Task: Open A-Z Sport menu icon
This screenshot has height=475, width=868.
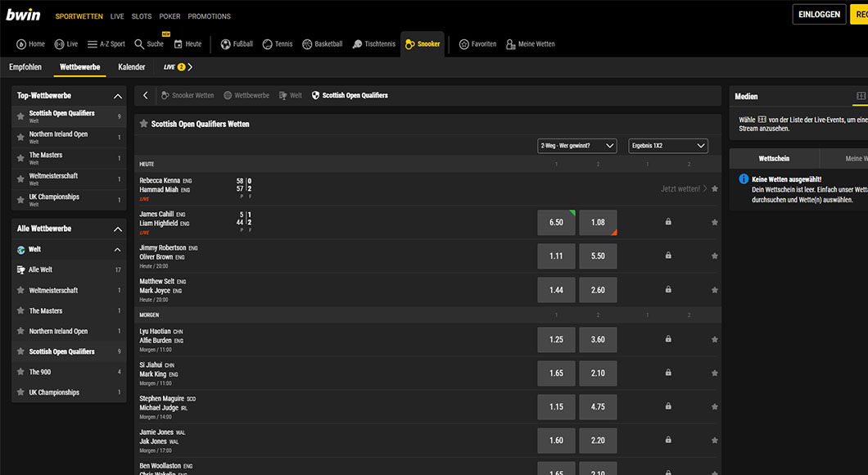Action: tap(93, 44)
